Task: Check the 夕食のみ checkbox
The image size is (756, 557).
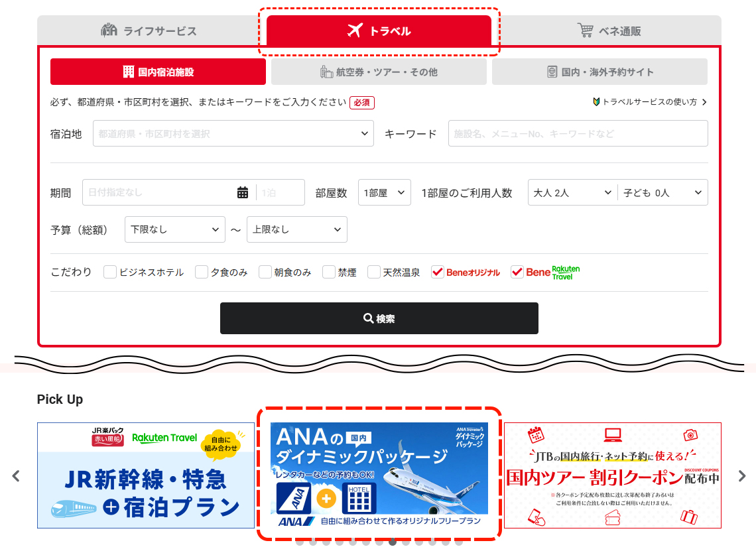Action: pyautogui.click(x=202, y=272)
